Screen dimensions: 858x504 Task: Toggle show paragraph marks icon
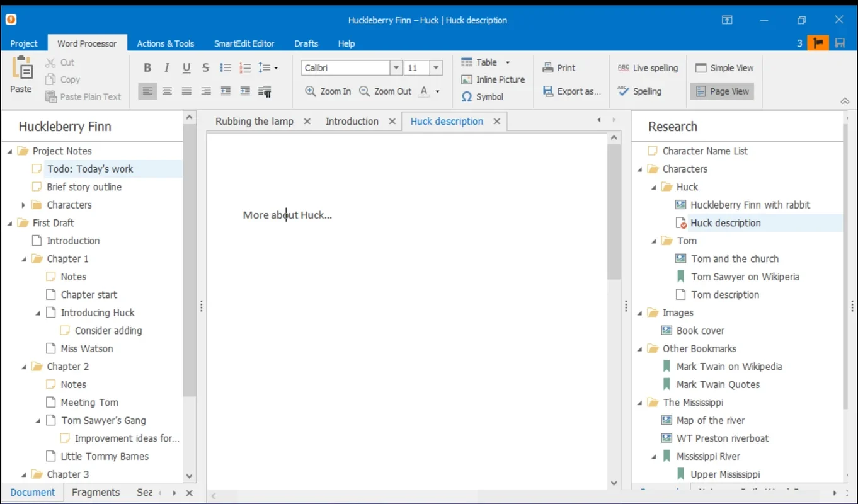265,91
